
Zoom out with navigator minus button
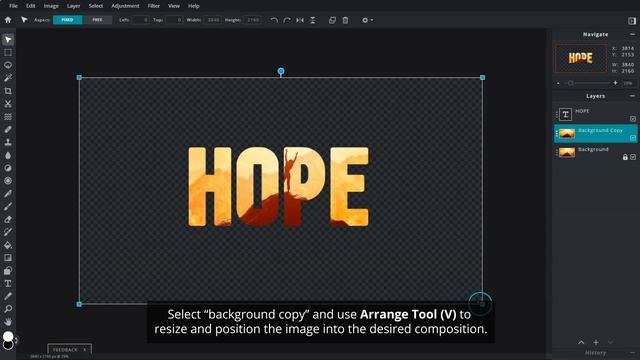click(558, 83)
